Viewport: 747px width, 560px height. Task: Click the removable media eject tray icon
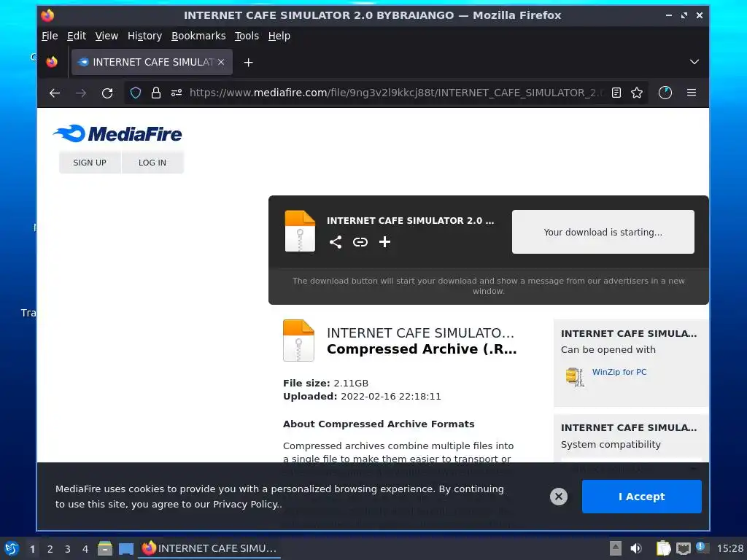pyautogui.click(x=616, y=548)
